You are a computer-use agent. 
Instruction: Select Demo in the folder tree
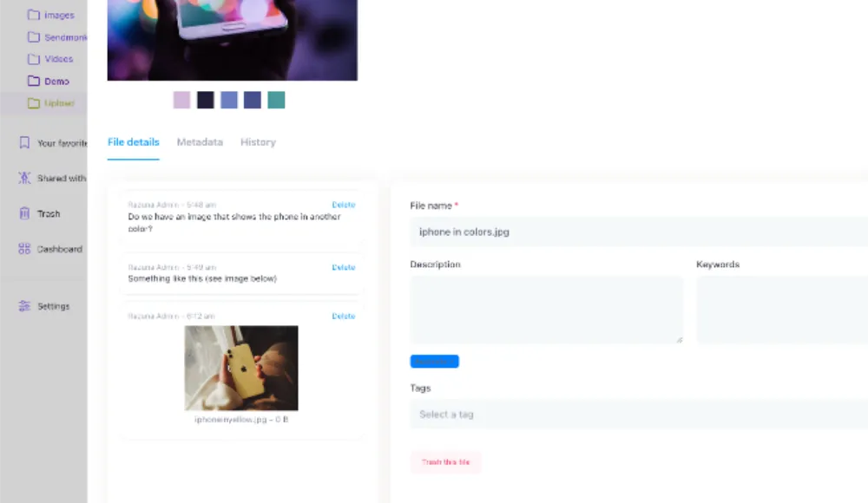point(56,82)
